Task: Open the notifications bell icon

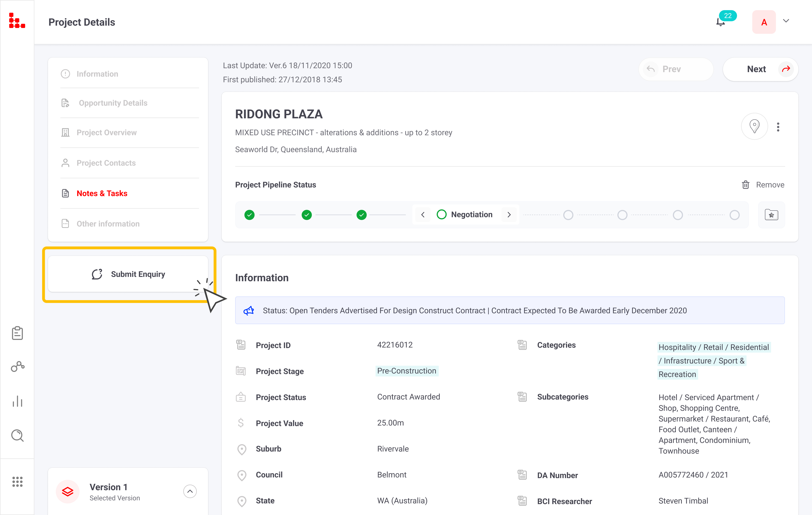Action: (x=721, y=22)
